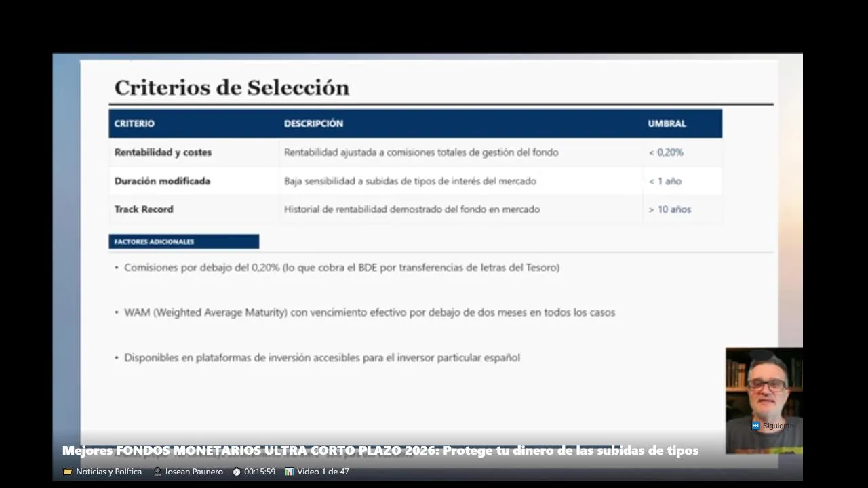Click the person icon beside Josean Paunero

[x=157, y=472]
